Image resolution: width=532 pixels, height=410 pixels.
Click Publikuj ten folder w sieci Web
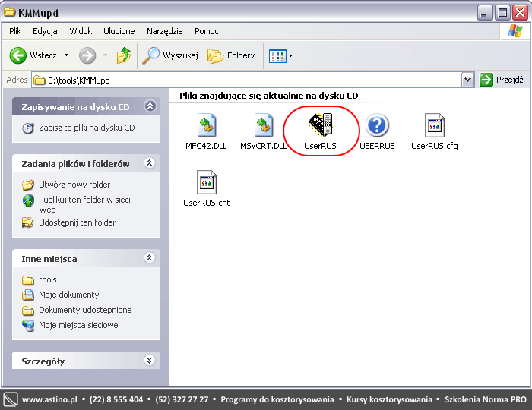click(84, 204)
